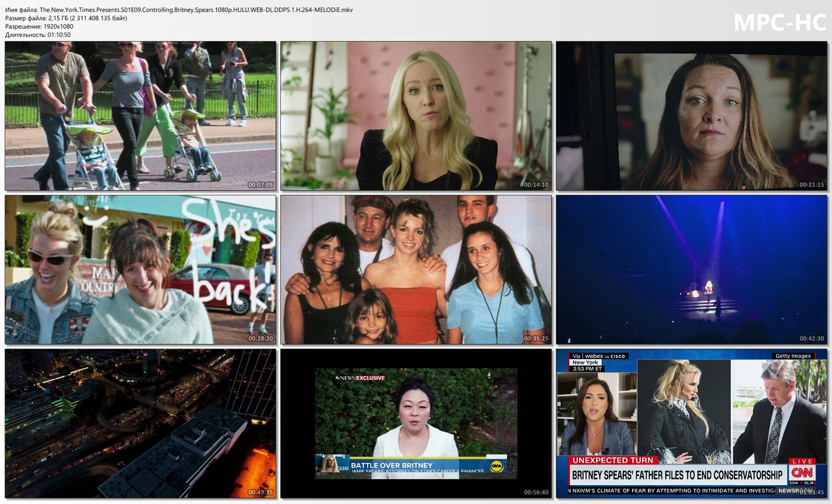Select the thumbnail of people pushing strollers

140,116
